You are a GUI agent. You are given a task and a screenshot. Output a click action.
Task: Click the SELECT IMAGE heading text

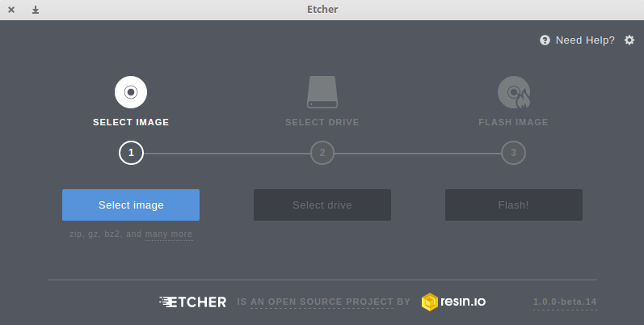(131, 122)
